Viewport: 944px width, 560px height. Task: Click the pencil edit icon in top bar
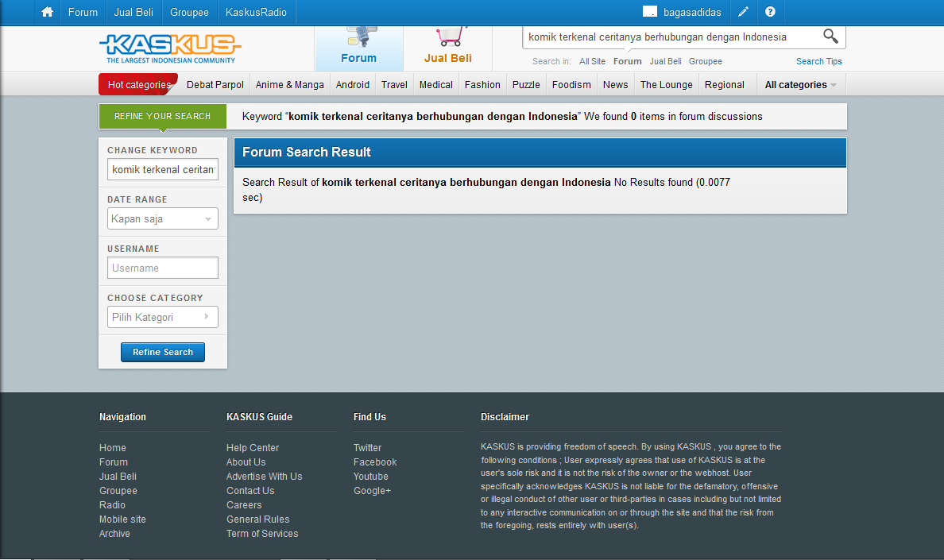tap(744, 12)
